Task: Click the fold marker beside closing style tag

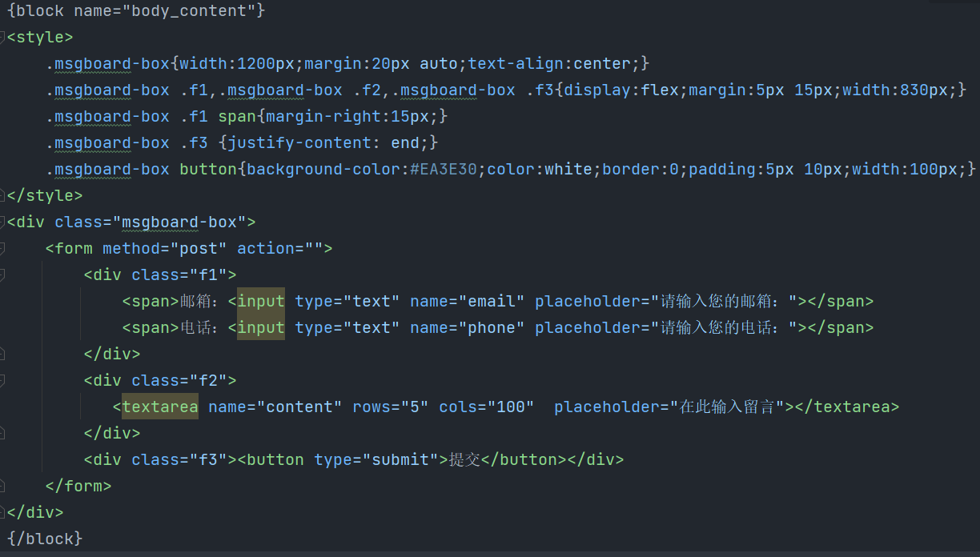Action: click(x=2, y=195)
